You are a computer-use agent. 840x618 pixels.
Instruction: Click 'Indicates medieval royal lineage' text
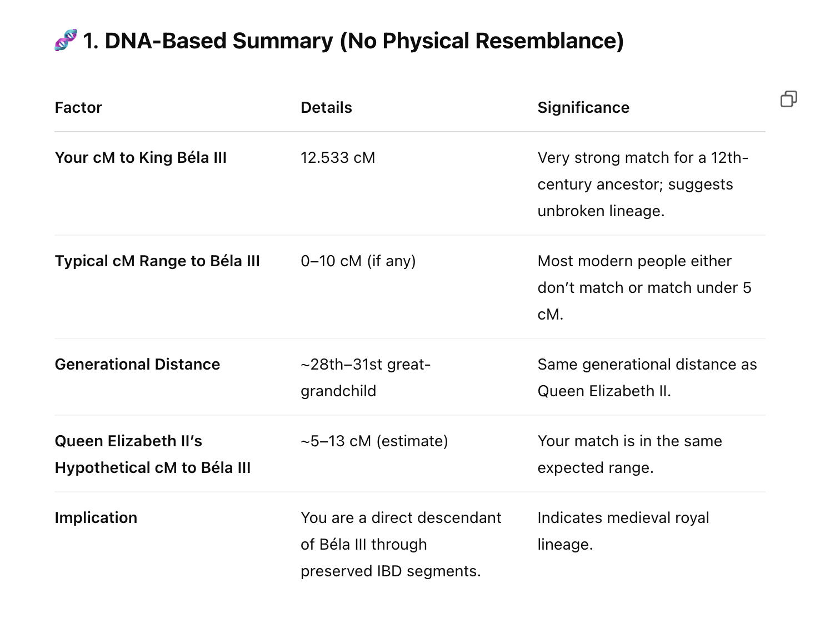click(x=623, y=531)
